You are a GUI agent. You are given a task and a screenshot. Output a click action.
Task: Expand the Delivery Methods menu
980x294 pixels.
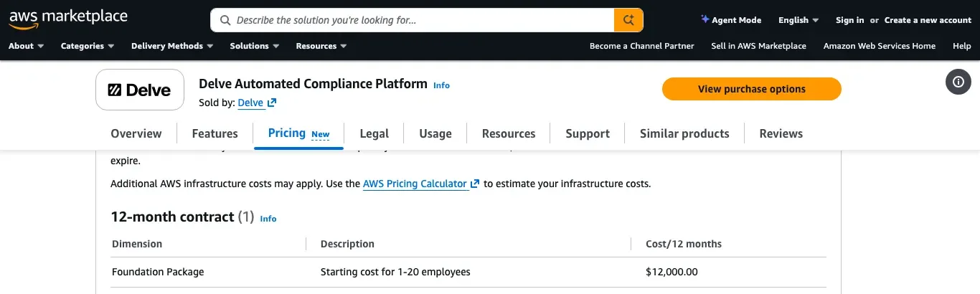[172, 46]
